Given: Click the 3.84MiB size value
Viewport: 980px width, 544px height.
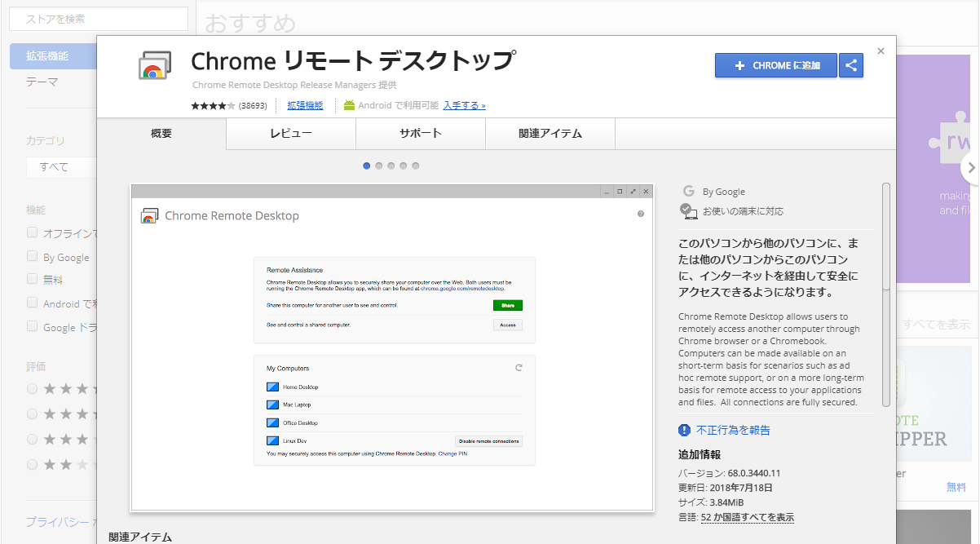Looking at the screenshot, I should (728, 502).
